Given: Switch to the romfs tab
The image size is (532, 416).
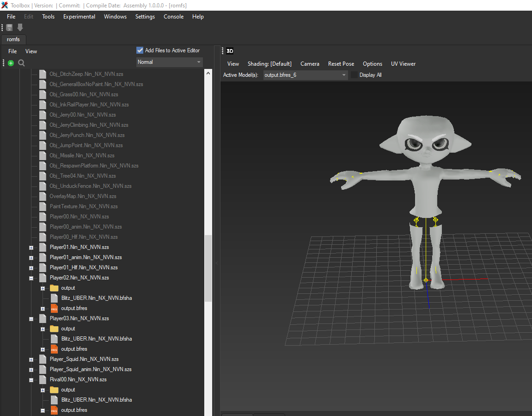Looking at the screenshot, I should coord(13,39).
